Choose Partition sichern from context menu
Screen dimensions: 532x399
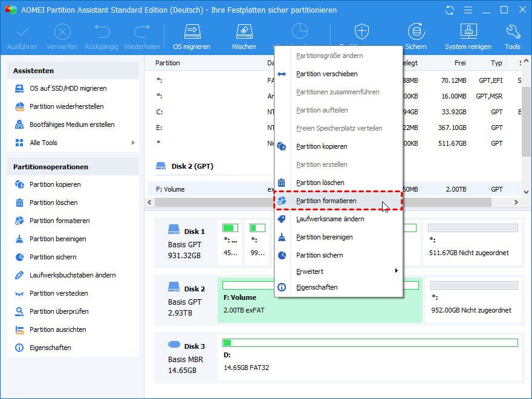click(x=338, y=255)
